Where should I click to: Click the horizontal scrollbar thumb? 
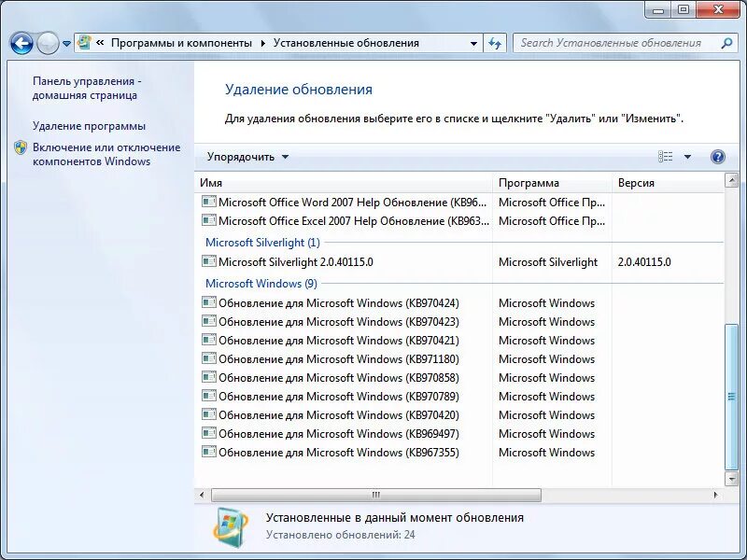point(376,496)
